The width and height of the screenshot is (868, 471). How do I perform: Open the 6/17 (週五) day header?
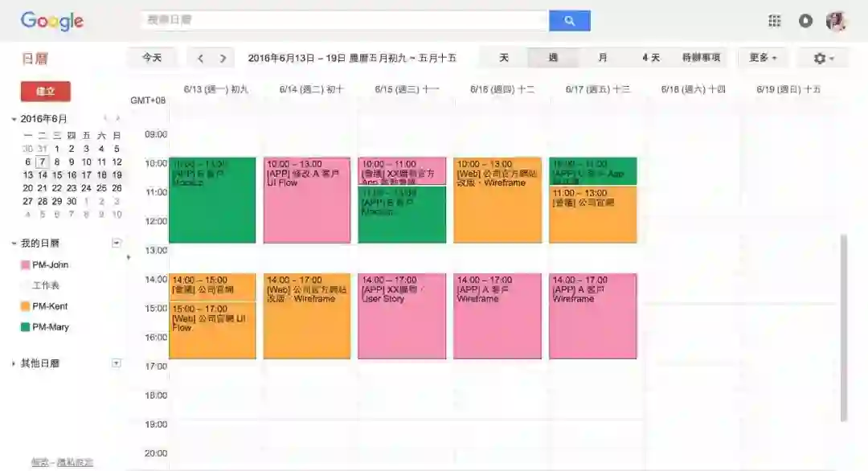click(x=598, y=89)
